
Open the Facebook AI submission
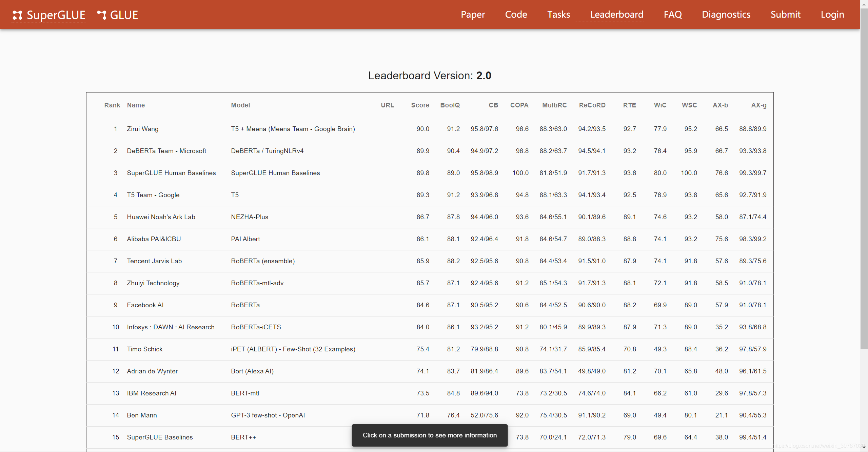point(430,305)
